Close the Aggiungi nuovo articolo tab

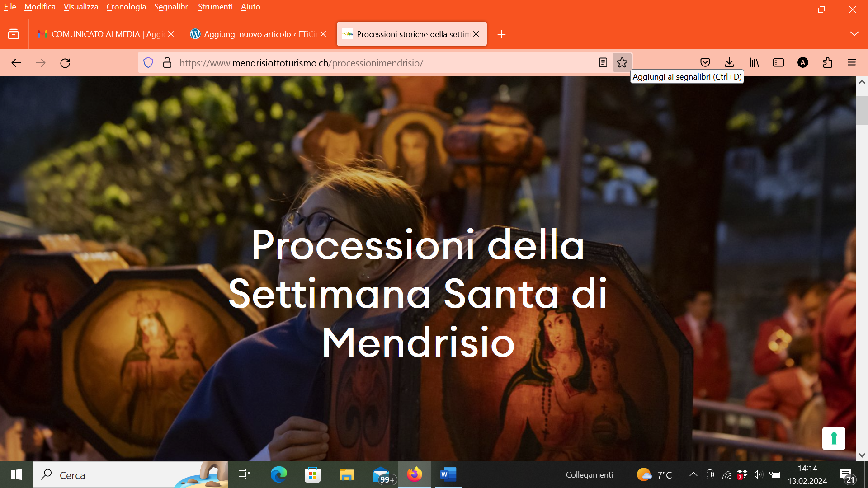click(323, 34)
